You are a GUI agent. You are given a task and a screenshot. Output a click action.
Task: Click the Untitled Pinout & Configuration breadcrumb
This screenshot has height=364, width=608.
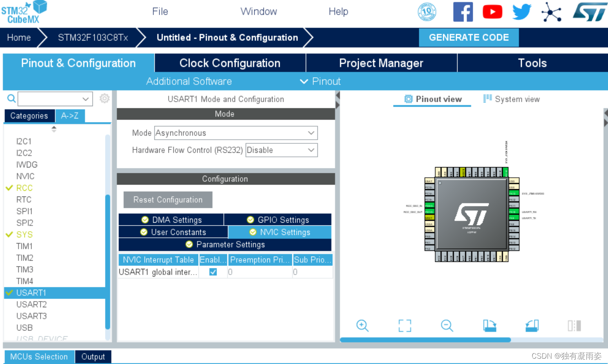[227, 38]
